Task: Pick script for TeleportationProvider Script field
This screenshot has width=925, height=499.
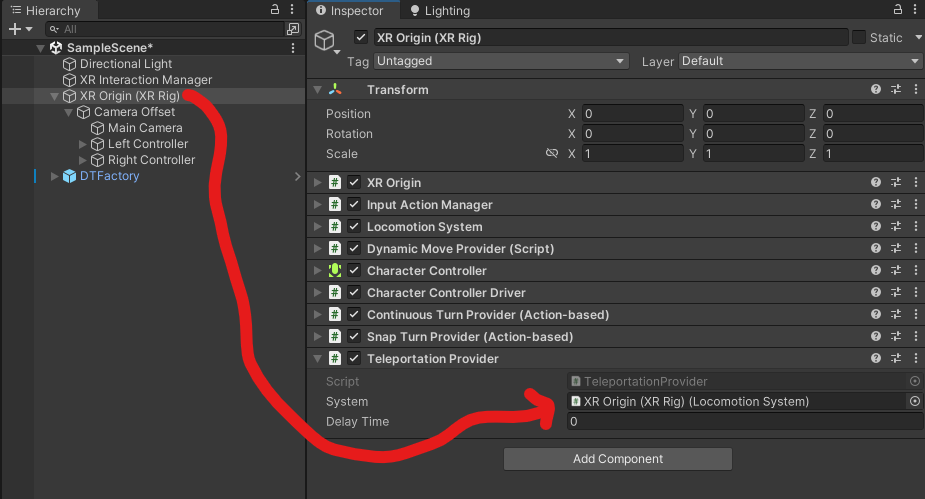Action: [914, 381]
